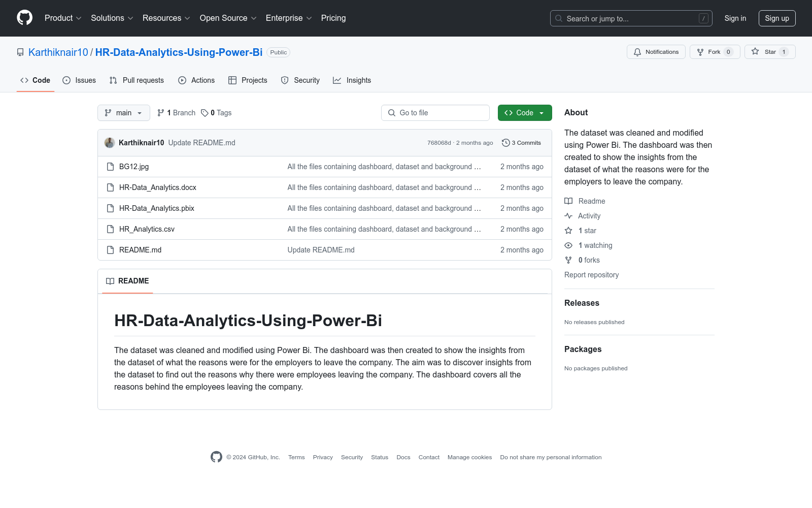
Task: Click Report repository link
Action: (x=592, y=275)
